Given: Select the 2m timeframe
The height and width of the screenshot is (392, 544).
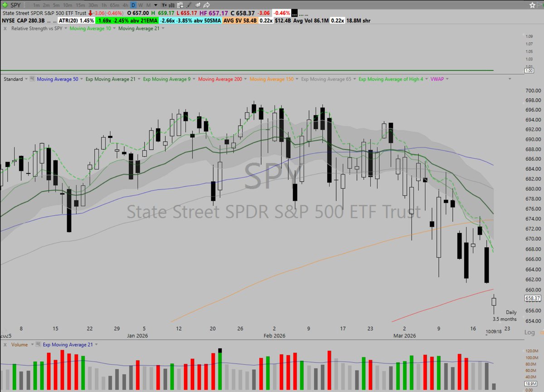Looking at the screenshot, I should point(46,5).
